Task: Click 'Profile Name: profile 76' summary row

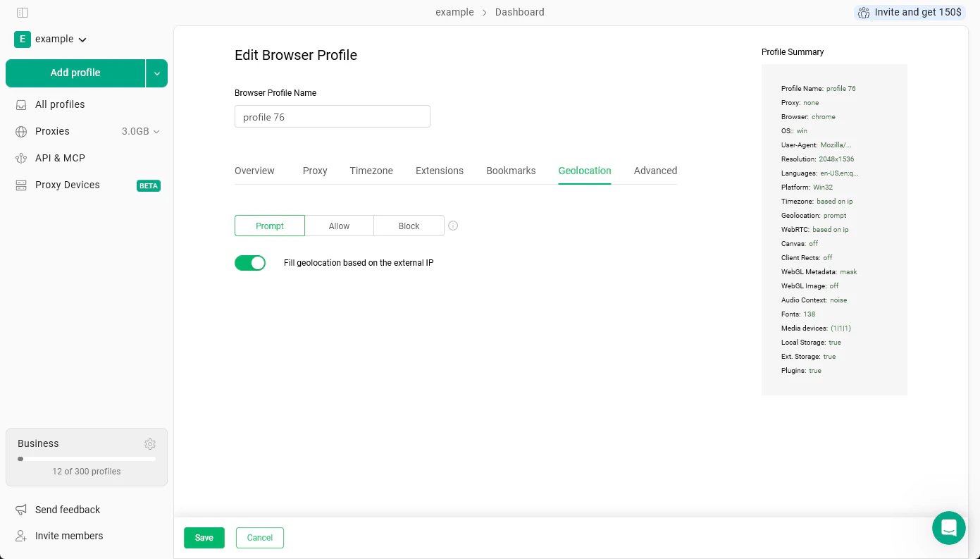Action: 819,89
